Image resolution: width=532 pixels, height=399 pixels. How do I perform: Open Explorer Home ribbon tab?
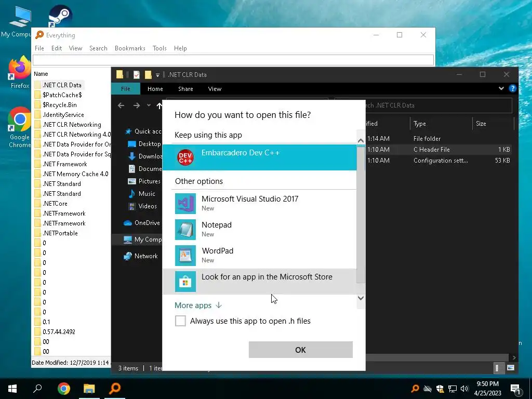click(x=155, y=88)
